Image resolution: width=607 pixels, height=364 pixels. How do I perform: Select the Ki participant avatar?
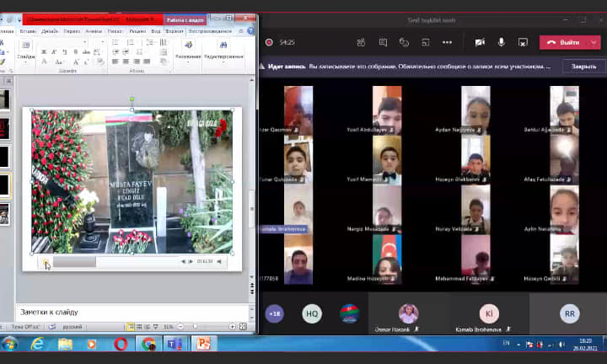489,313
